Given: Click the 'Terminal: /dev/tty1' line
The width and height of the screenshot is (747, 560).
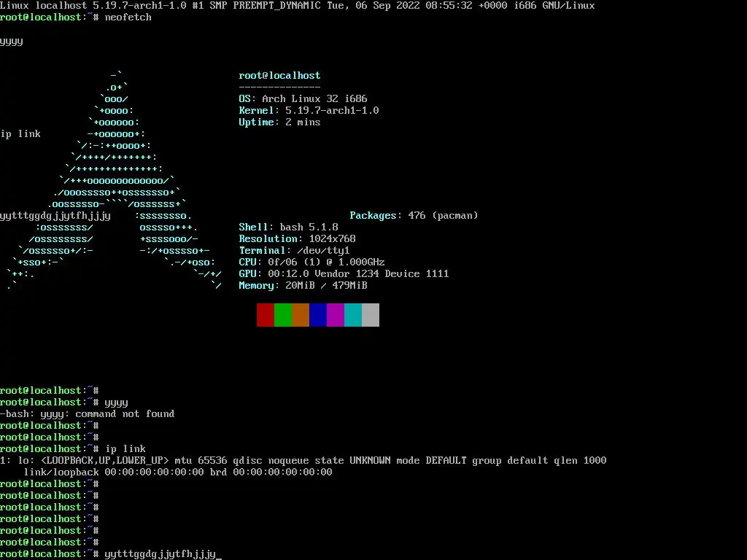Looking at the screenshot, I should 295,251.
